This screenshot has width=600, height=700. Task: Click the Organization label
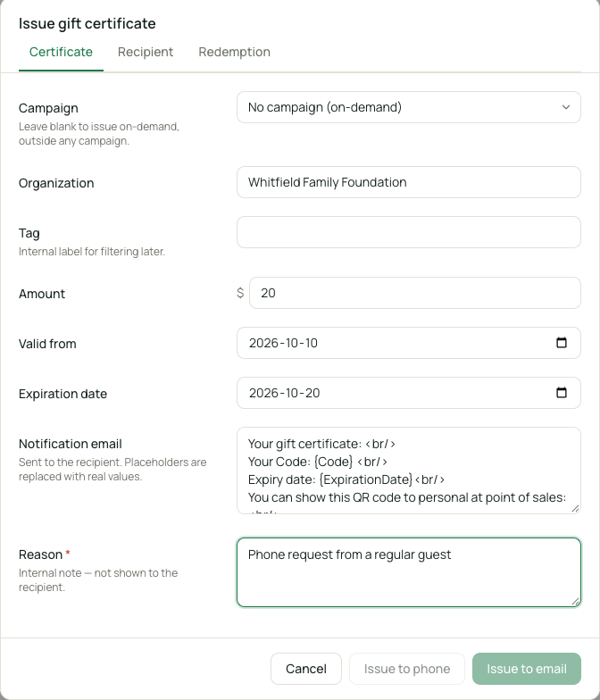(x=56, y=183)
